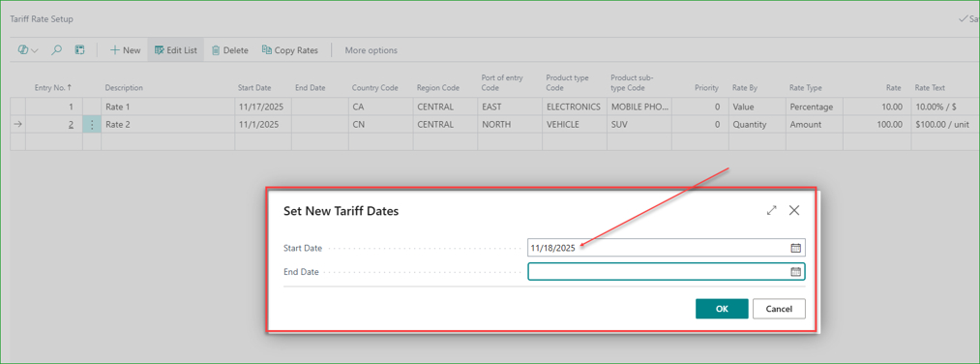
Task: Click the Country Code column header
Action: pyautogui.click(x=375, y=87)
